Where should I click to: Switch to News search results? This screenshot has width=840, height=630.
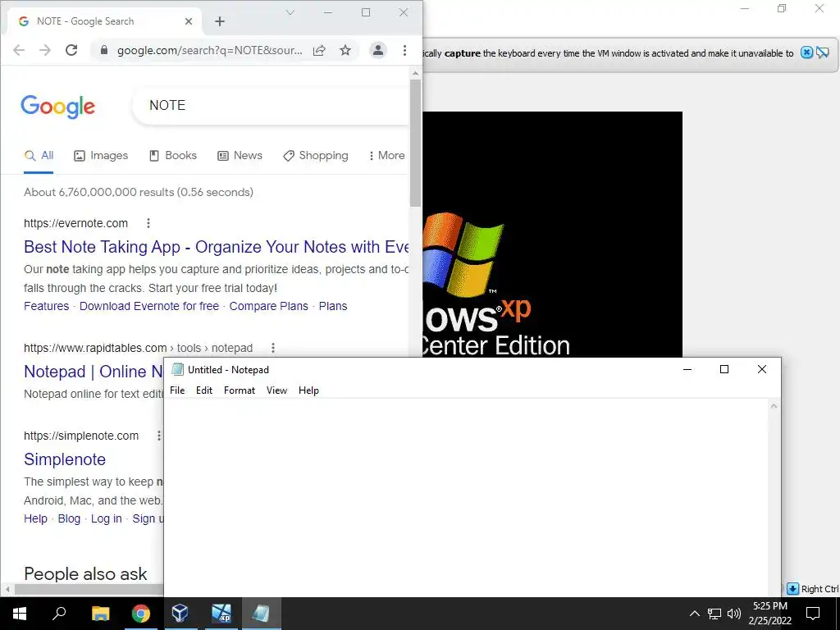coord(240,155)
